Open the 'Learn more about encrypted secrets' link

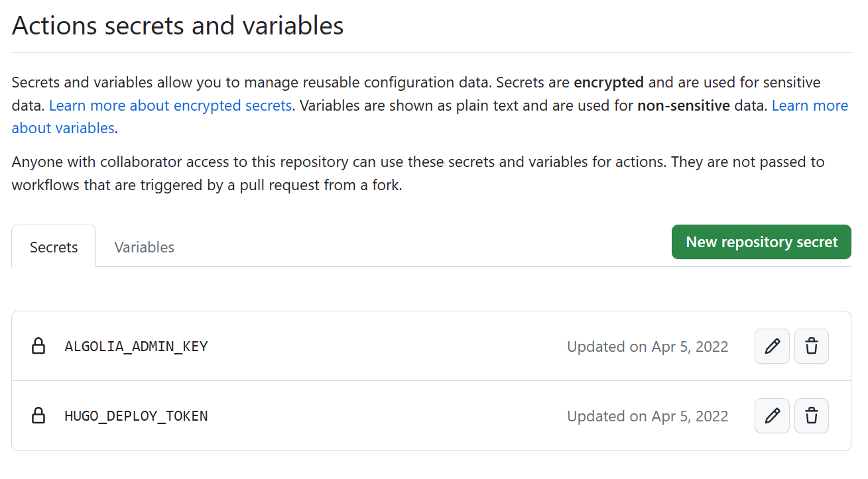170,105
